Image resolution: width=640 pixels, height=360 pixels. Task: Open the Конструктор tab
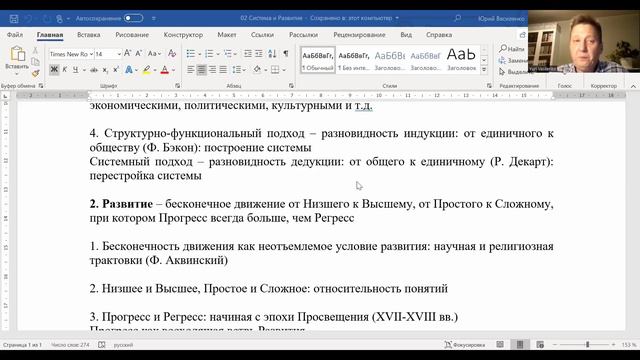pos(183,35)
